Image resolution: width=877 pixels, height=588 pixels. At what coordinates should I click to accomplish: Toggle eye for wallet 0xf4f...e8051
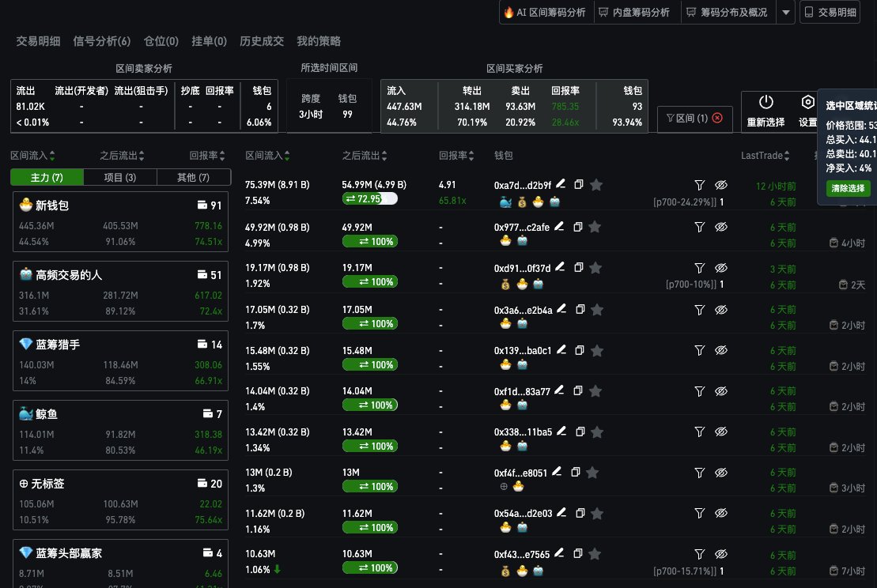pos(721,473)
